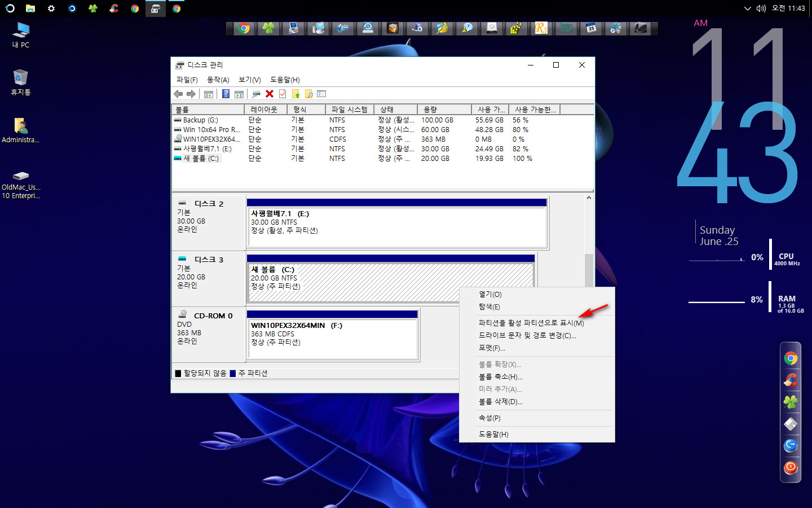The height and width of the screenshot is (508, 812).
Task: Click the Disk Management taskbar button
Action: tap(156, 8)
